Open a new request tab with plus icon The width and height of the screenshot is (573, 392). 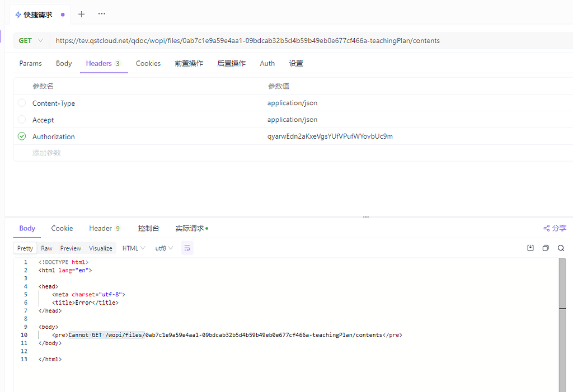click(x=81, y=14)
